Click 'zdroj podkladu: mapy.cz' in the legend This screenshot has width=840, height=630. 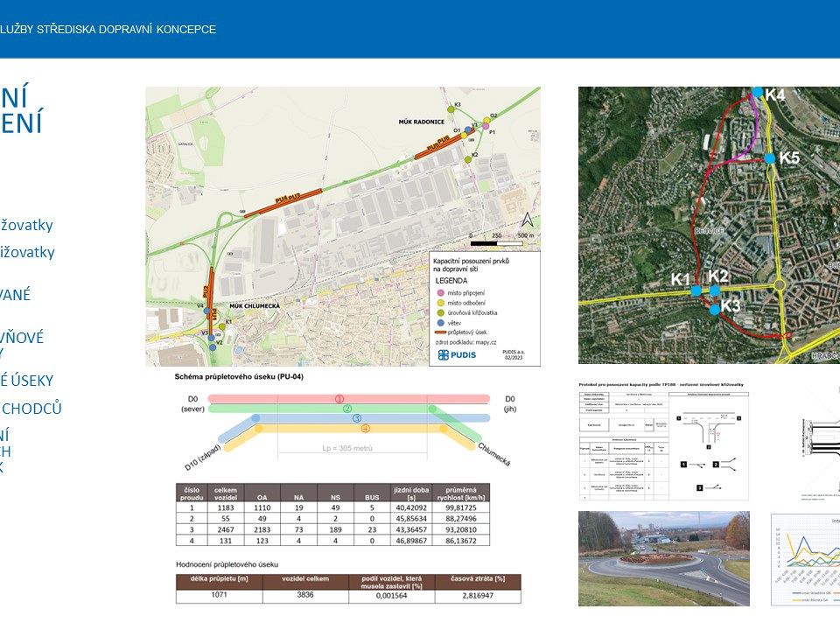click(465, 342)
